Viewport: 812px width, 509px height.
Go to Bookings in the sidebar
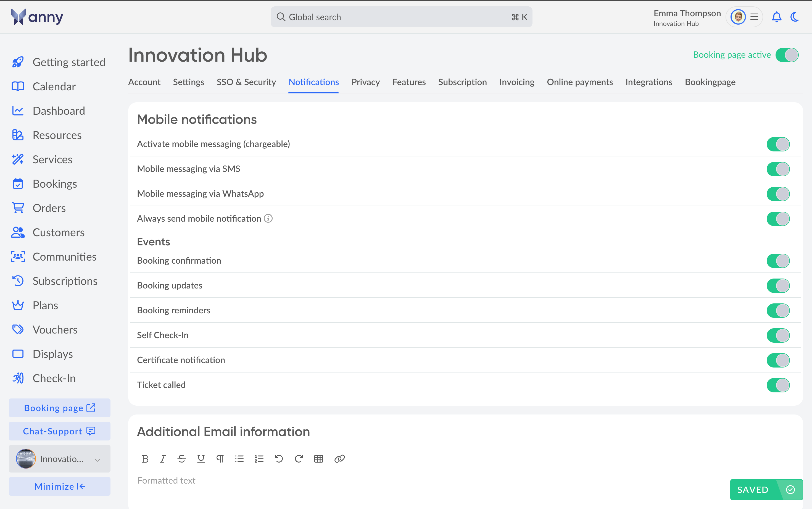pos(44,184)
